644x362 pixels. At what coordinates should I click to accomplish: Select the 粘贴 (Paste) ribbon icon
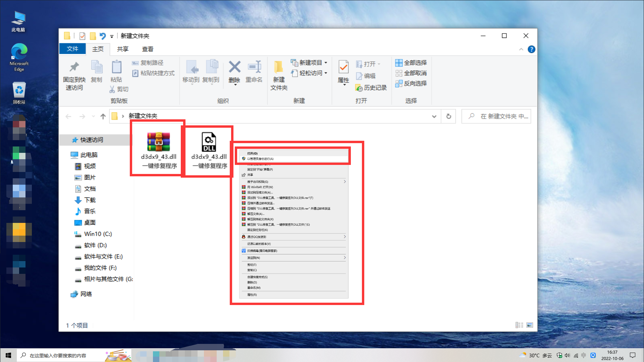pyautogui.click(x=116, y=71)
